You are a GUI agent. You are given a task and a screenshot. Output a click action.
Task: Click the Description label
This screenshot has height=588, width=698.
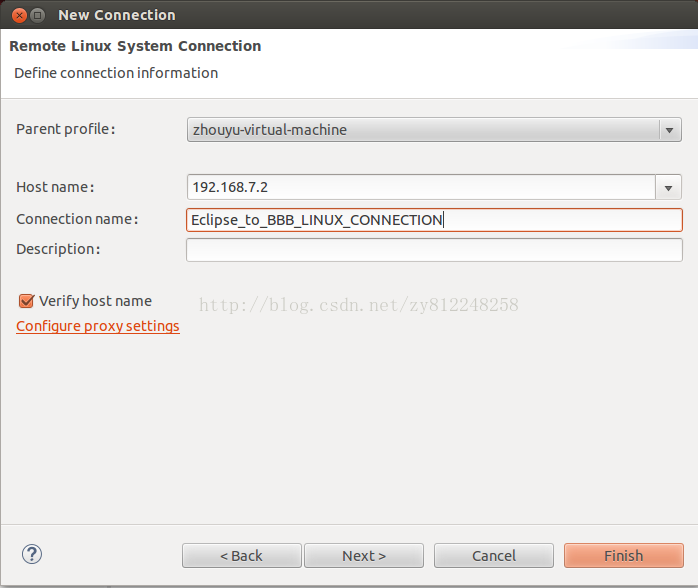coord(58,249)
